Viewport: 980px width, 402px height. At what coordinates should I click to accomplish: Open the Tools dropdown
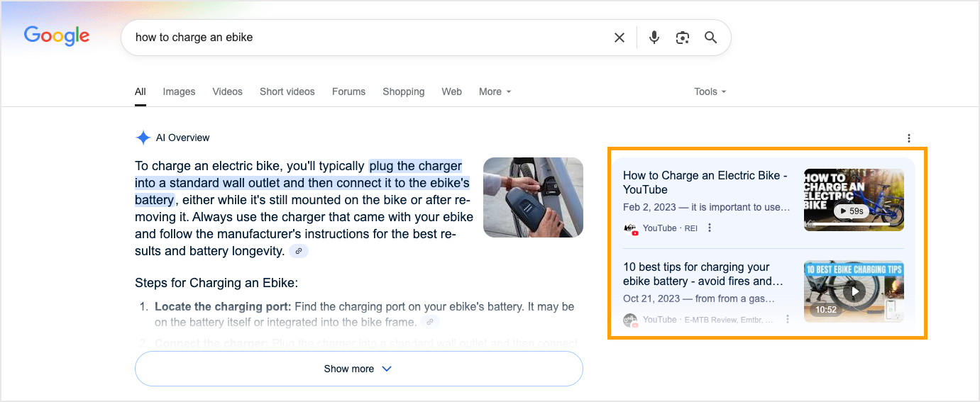(710, 91)
